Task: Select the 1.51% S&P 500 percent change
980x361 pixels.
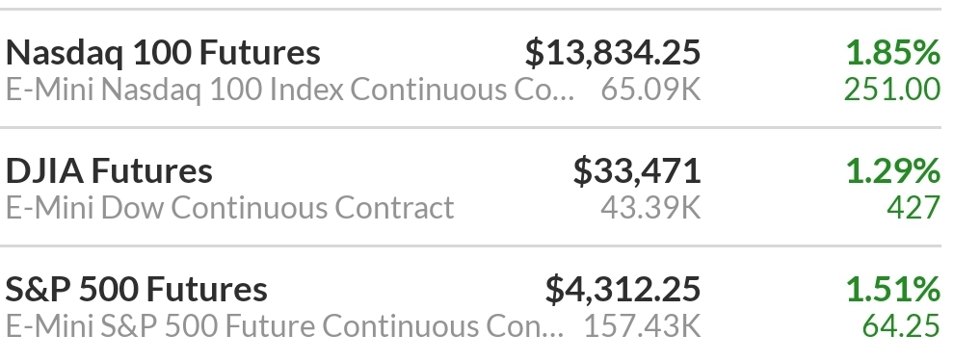Action: [893, 289]
